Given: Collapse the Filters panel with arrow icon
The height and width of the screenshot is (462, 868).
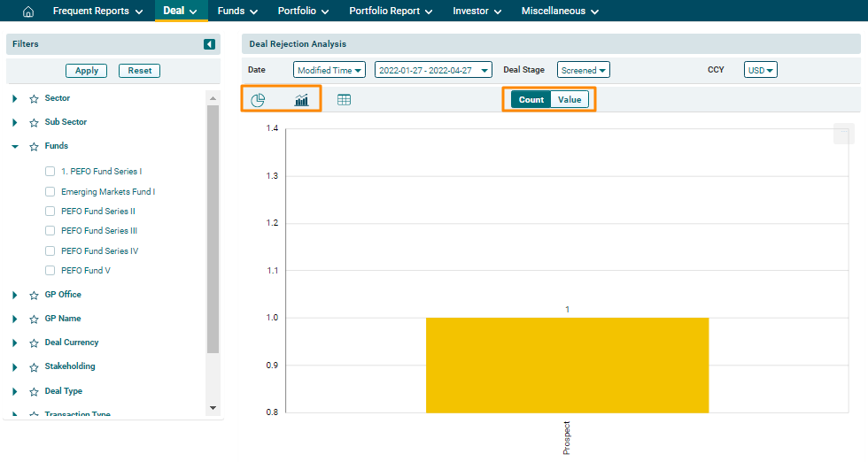Looking at the screenshot, I should point(209,44).
